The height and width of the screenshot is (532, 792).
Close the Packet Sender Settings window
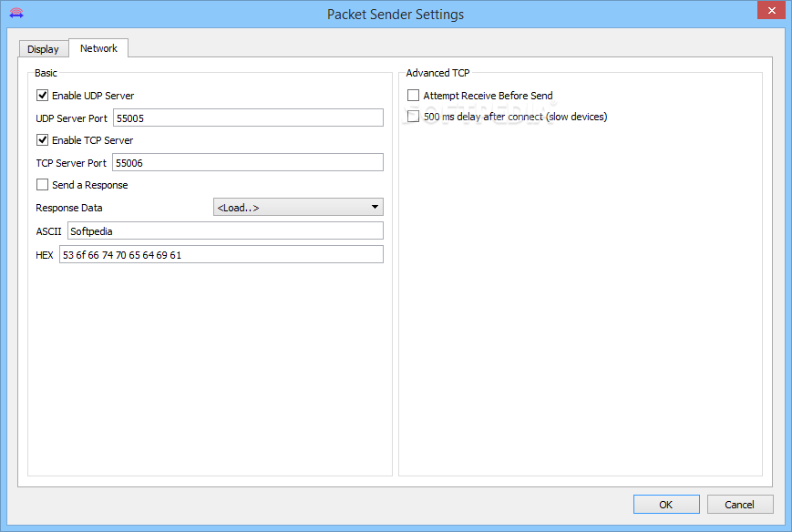pyautogui.click(x=771, y=10)
